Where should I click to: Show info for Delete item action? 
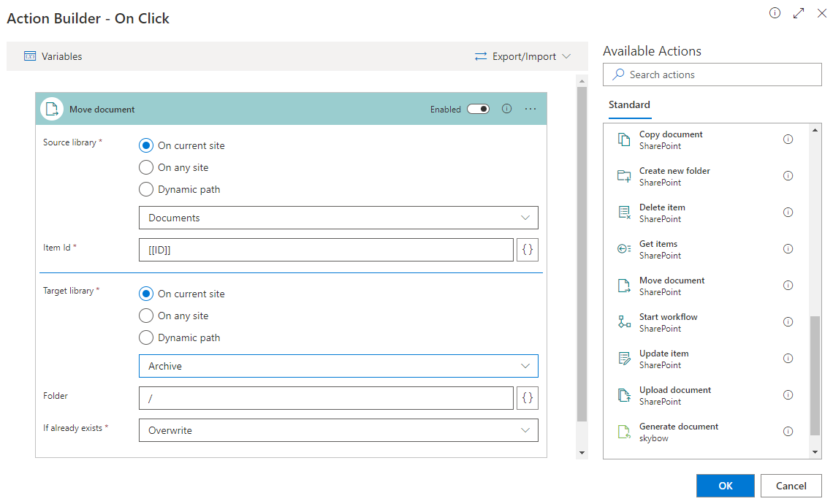coord(788,213)
